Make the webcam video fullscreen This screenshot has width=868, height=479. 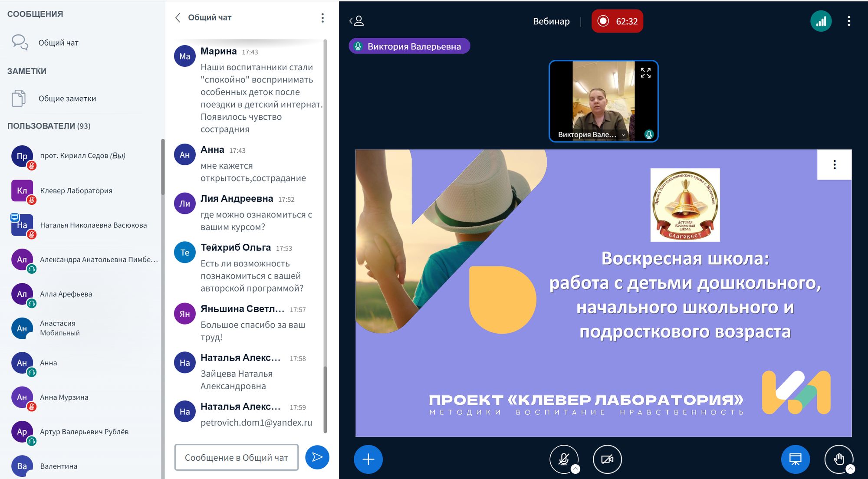pyautogui.click(x=645, y=73)
